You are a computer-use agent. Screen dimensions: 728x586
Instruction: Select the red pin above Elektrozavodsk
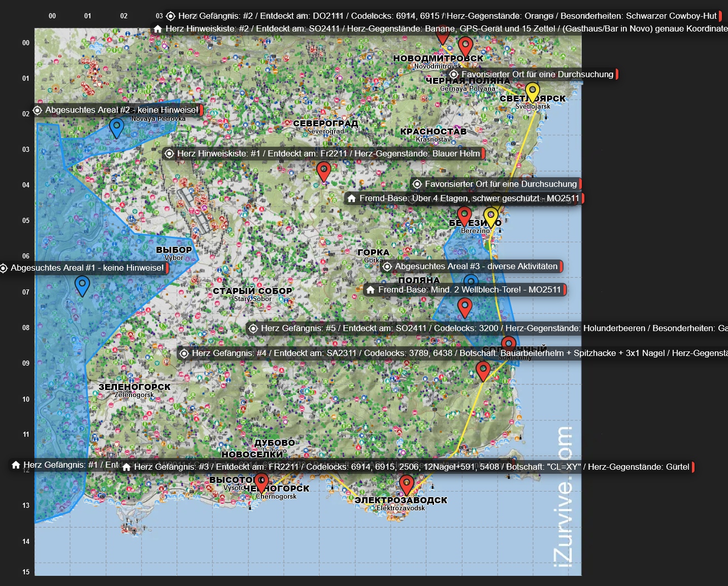tap(406, 485)
